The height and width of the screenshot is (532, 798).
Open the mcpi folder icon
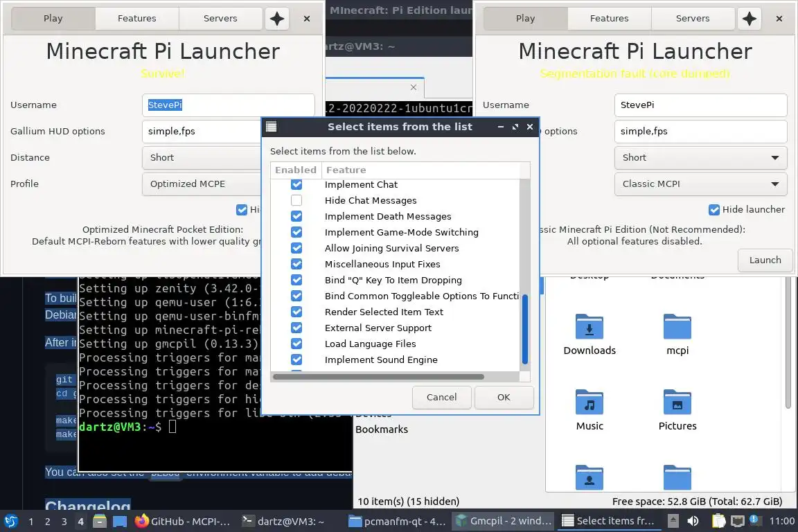[677, 326]
